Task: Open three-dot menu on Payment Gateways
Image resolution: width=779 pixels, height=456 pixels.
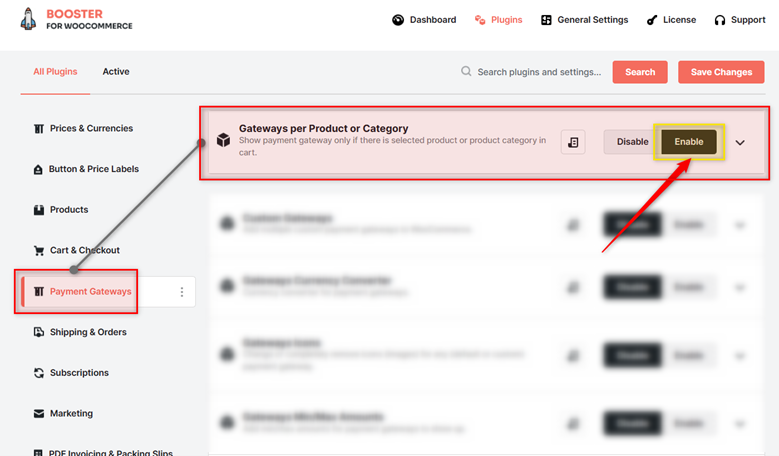Action: point(182,292)
